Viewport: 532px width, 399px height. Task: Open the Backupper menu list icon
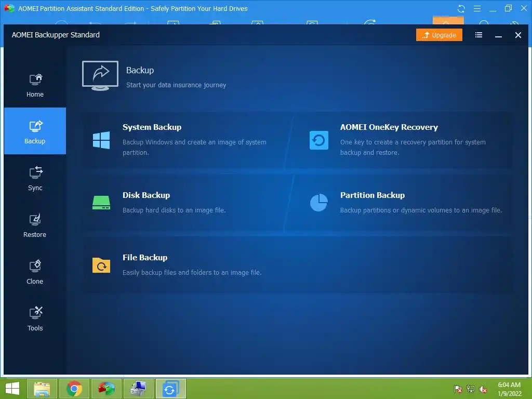click(478, 35)
